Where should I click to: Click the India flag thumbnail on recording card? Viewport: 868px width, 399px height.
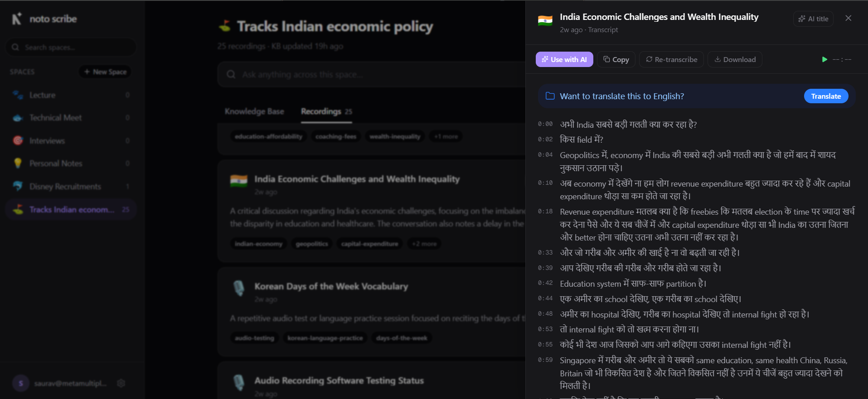[239, 181]
